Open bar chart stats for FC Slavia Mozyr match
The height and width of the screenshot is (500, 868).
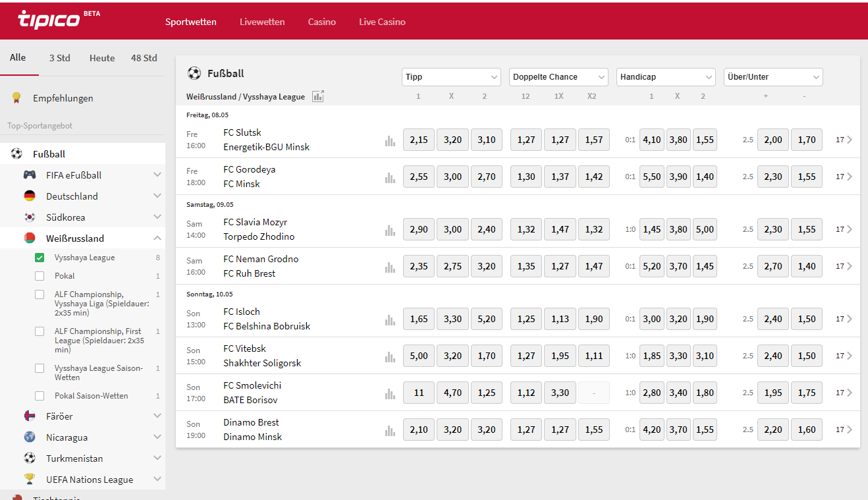tap(390, 230)
